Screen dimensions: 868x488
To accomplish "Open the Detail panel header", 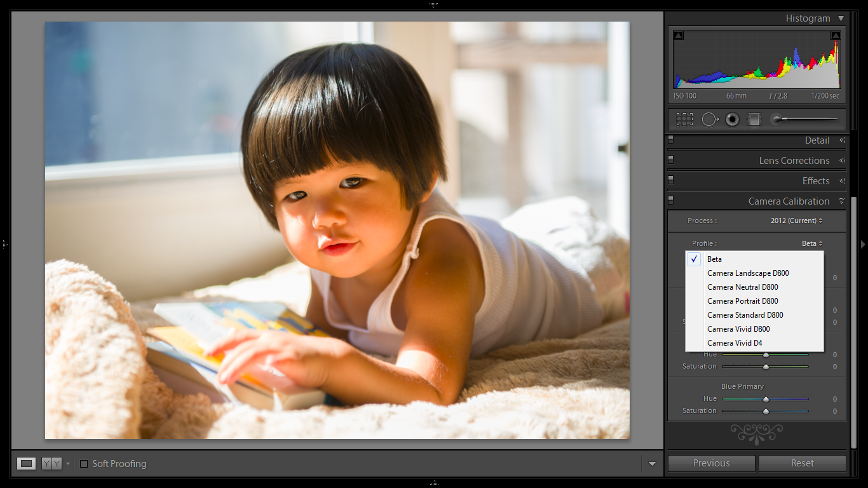I will 817,140.
